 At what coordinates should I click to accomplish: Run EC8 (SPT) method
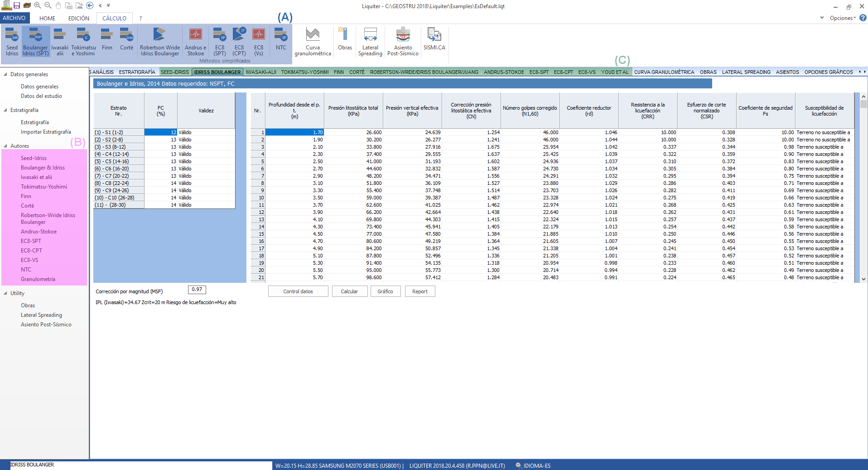(x=220, y=42)
